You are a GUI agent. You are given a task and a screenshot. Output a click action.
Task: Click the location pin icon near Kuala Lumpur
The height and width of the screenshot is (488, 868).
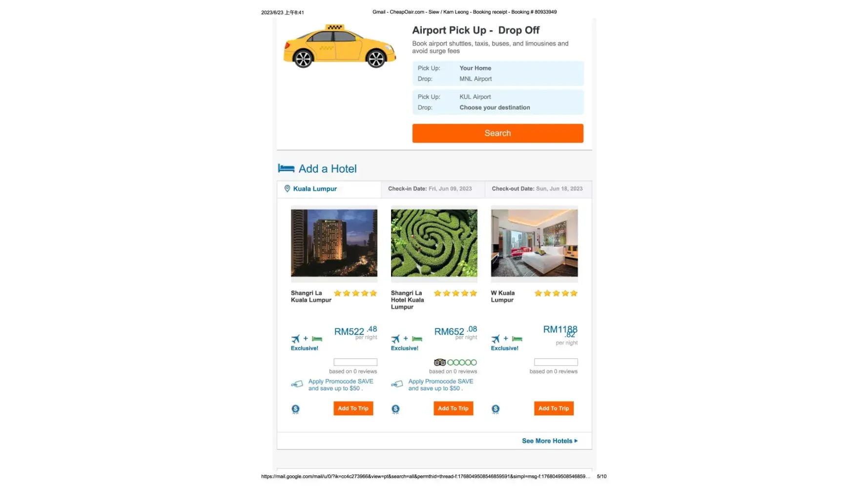[x=287, y=189]
